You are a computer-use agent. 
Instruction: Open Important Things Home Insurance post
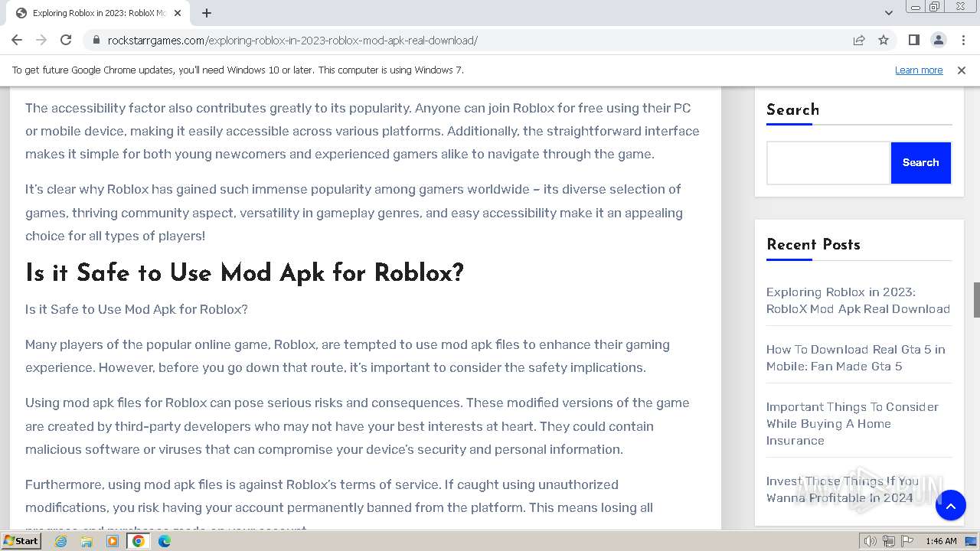point(852,423)
